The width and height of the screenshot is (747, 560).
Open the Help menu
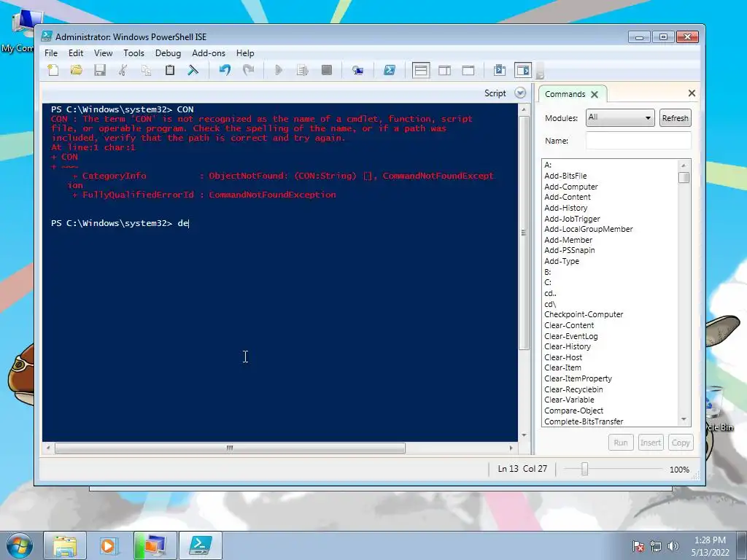point(245,53)
